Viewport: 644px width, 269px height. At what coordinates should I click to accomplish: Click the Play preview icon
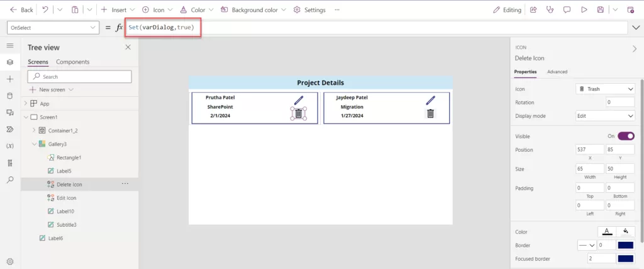[584, 10]
